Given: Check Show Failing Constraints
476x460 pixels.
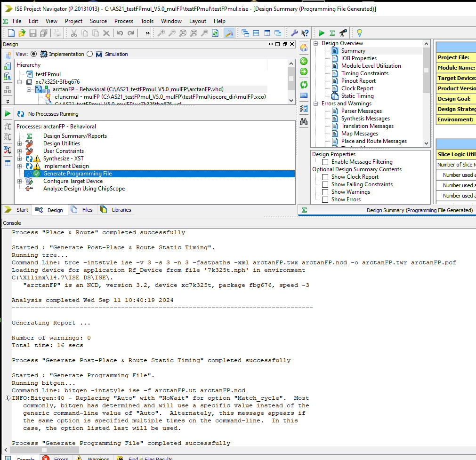Looking at the screenshot, I should 325,184.
